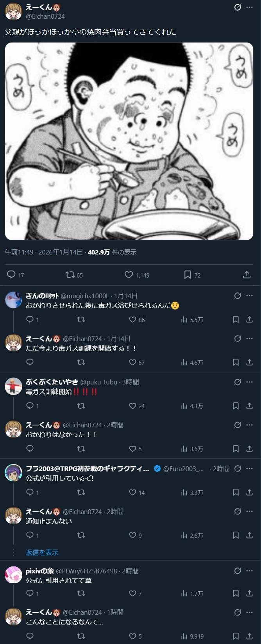Bookmark the main post with 72 bookmarks

click(x=192, y=275)
